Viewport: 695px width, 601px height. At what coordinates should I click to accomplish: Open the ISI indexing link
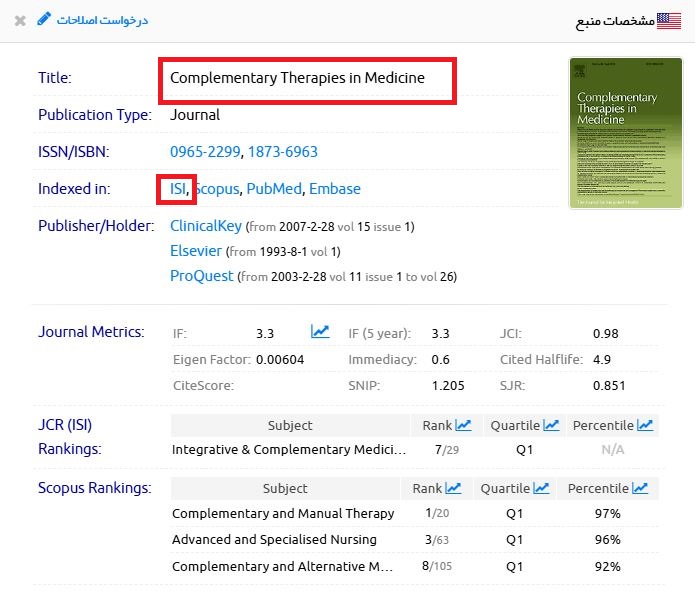(x=178, y=189)
